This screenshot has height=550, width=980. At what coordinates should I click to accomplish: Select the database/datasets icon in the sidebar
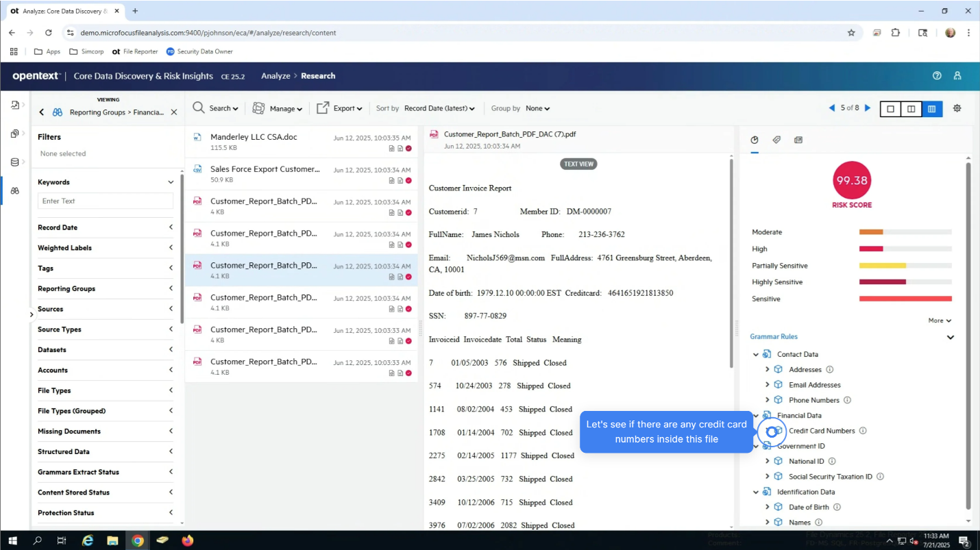[x=15, y=162]
